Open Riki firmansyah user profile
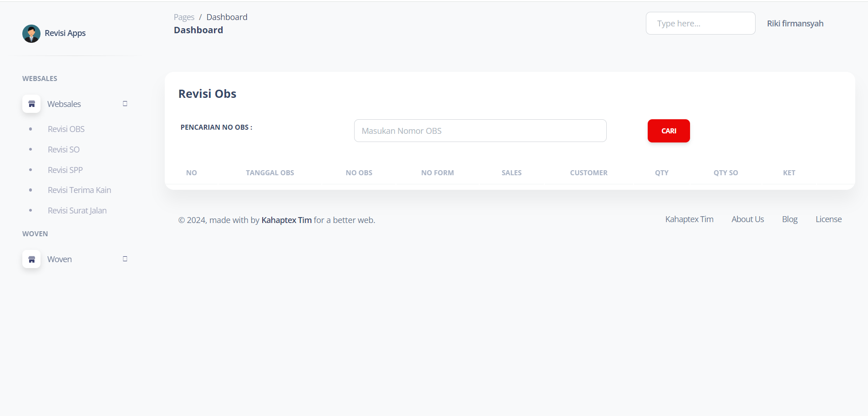The image size is (868, 416). pos(795,24)
